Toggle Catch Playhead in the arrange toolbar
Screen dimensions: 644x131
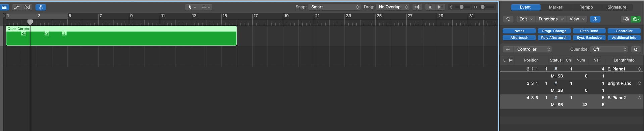point(41,7)
